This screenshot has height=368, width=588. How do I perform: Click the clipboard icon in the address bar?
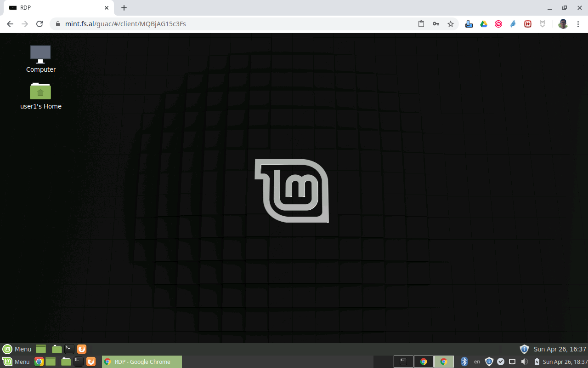click(x=421, y=24)
